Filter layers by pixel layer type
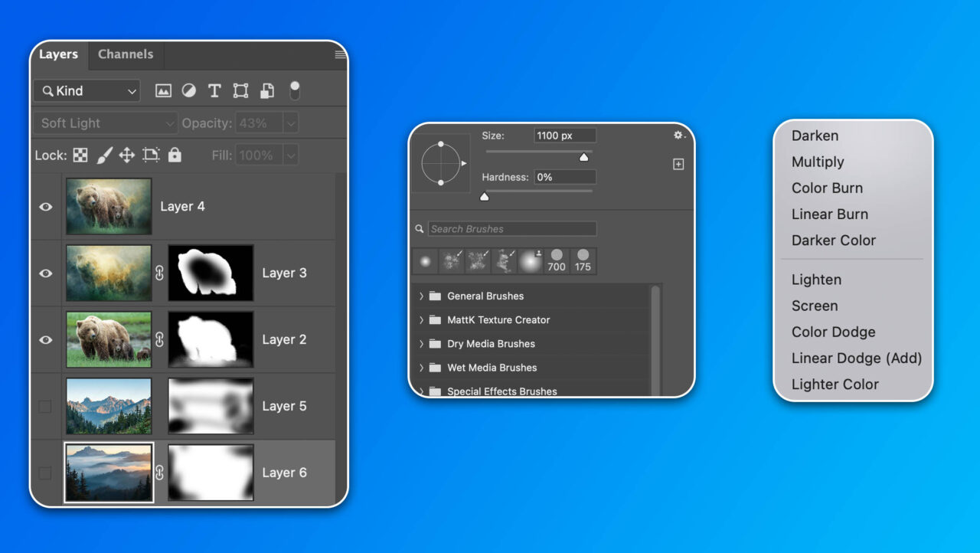 163,91
